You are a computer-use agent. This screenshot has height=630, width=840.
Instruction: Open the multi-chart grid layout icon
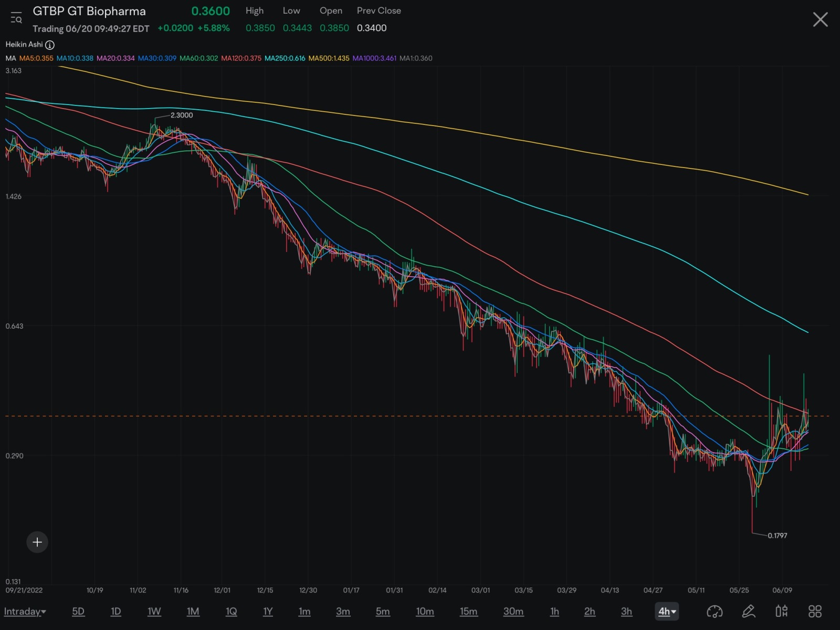[815, 612]
